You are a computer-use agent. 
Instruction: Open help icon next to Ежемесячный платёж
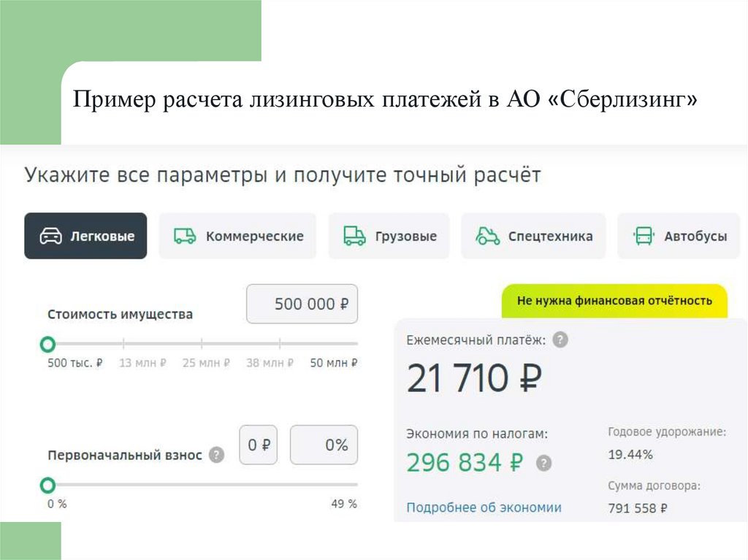pos(560,340)
